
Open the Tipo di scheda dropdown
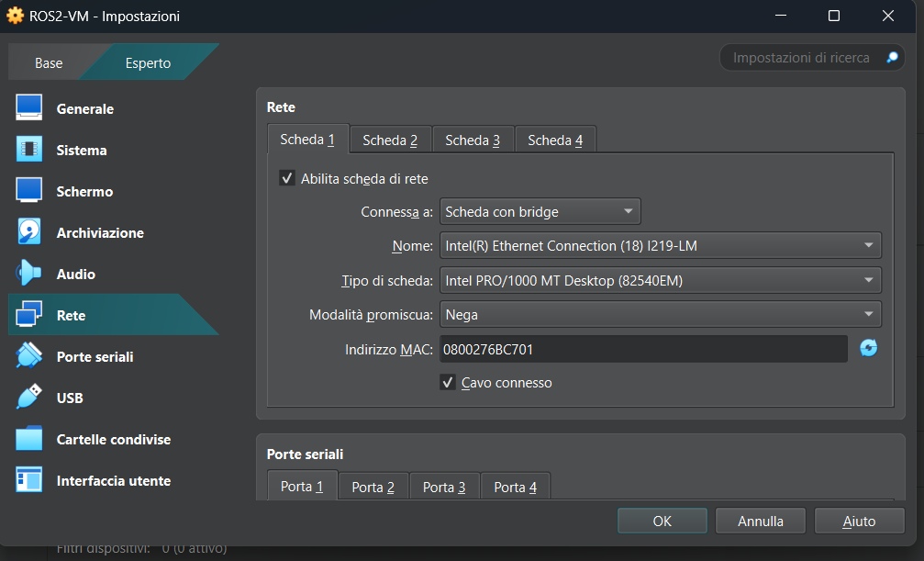point(661,280)
